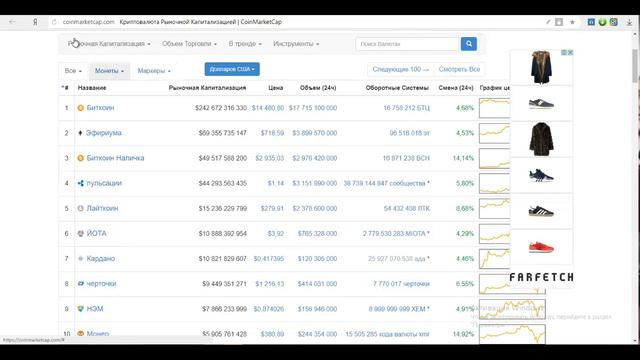
Task: Click the Ripple logo icon
Action: click(x=80, y=183)
